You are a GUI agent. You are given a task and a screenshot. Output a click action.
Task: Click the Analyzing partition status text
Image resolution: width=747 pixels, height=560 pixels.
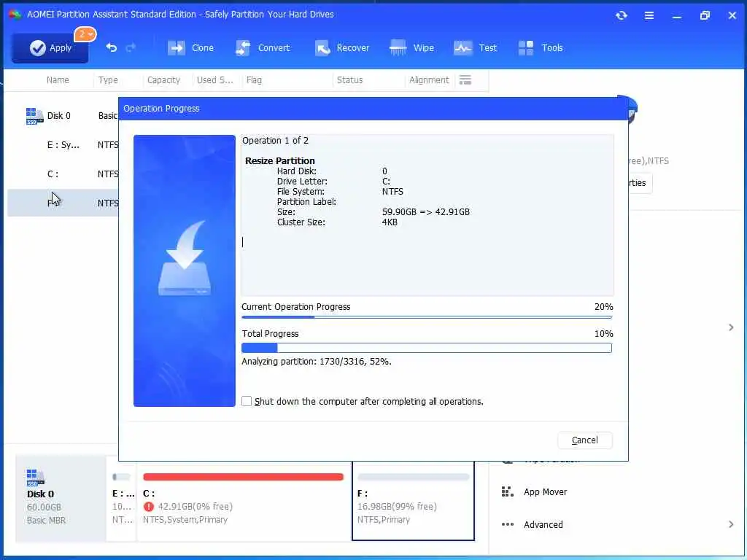coord(317,362)
